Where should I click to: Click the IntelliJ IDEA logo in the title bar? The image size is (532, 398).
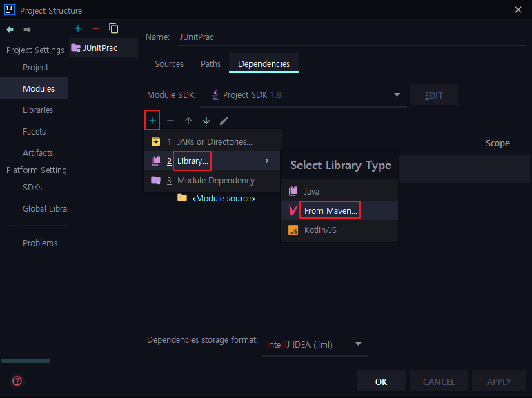[10, 10]
